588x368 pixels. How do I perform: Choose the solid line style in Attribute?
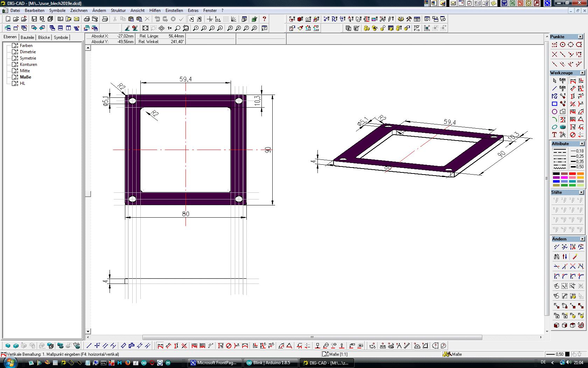560,149
